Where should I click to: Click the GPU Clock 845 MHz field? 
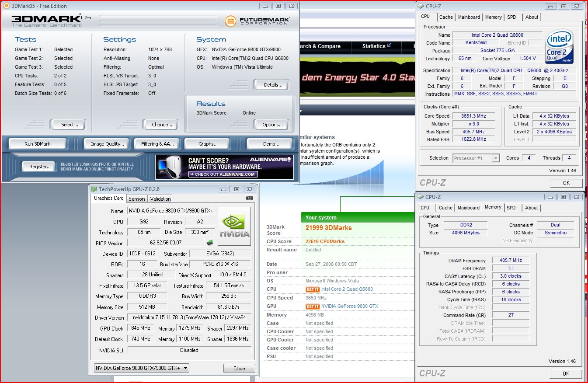[142, 328]
